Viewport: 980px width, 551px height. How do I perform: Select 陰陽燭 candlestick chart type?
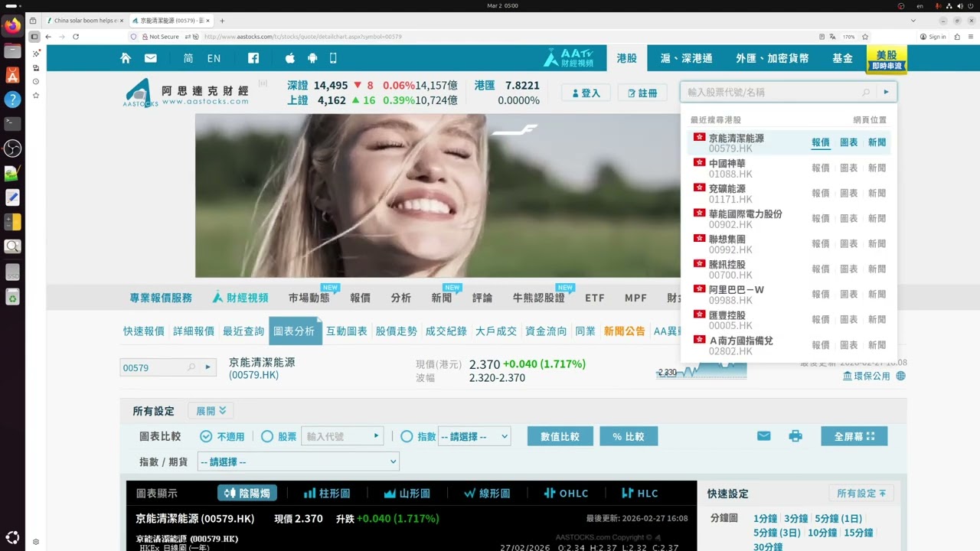[247, 493]
